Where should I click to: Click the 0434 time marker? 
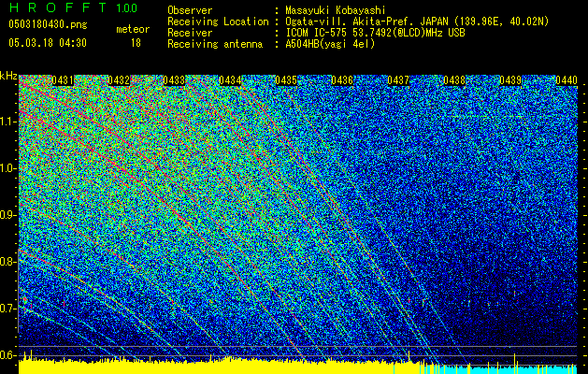230,80
